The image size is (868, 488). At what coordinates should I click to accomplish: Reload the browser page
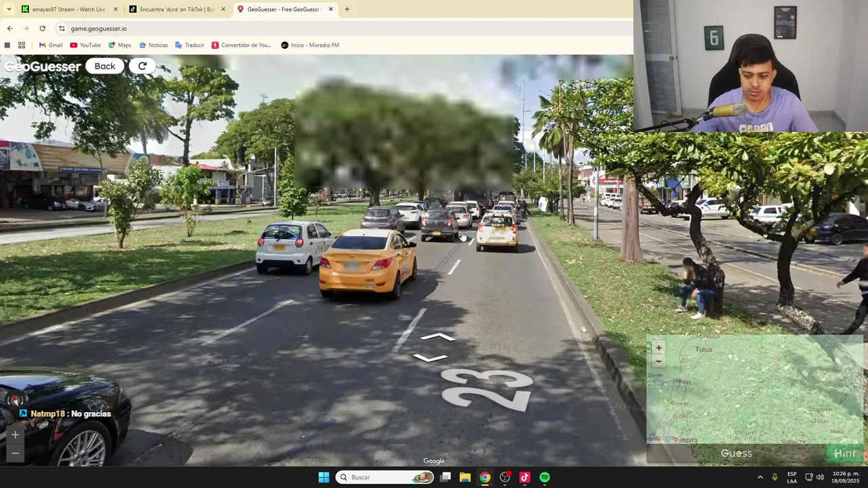pos(42,28)
